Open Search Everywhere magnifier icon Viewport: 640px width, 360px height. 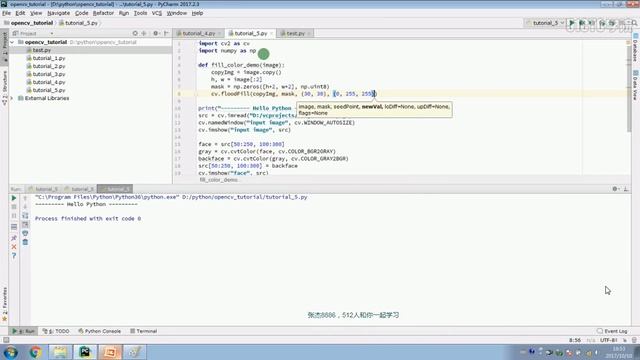coord(634,23)
